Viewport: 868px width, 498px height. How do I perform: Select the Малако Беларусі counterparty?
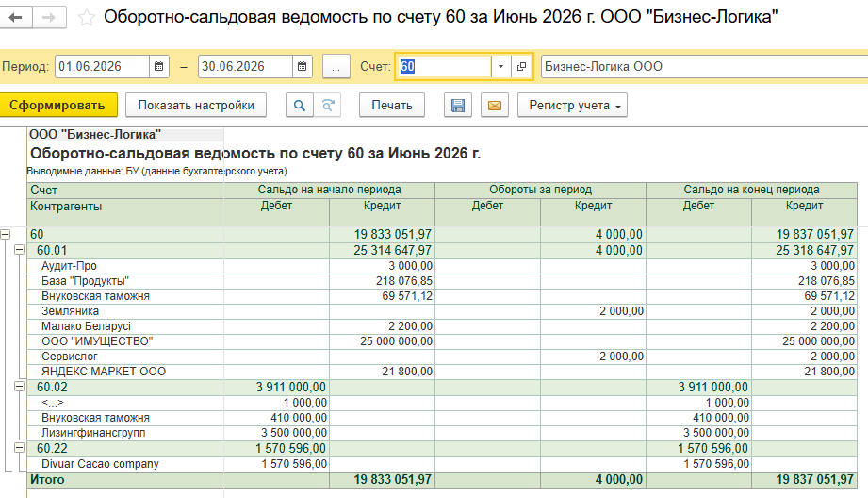point(86,326)
